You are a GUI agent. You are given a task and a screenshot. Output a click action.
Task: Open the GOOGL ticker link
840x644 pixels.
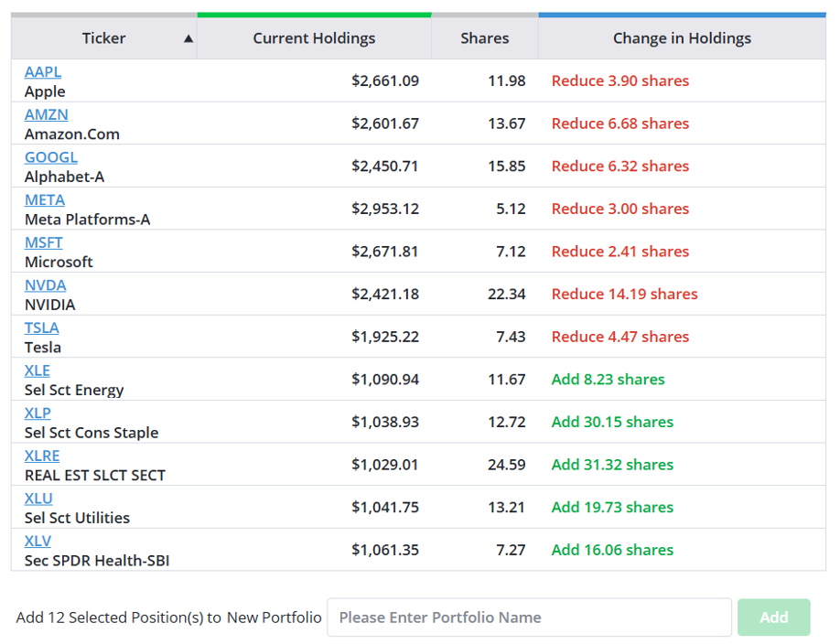51,157
